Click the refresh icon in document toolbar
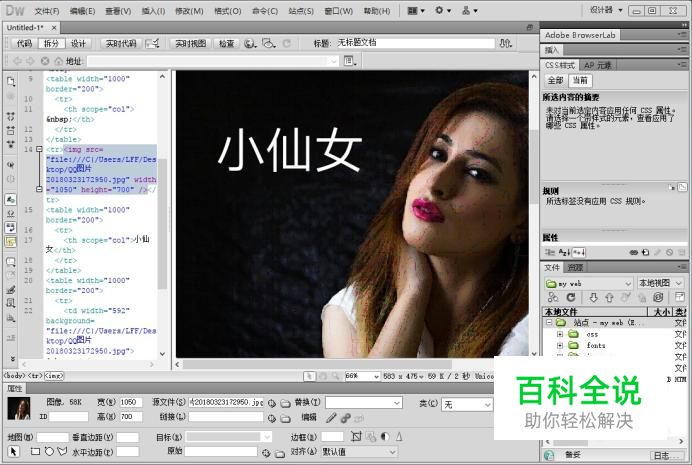The width and height of the screenshot is (692, 465). pyautogui.click(x=286, y=43)
